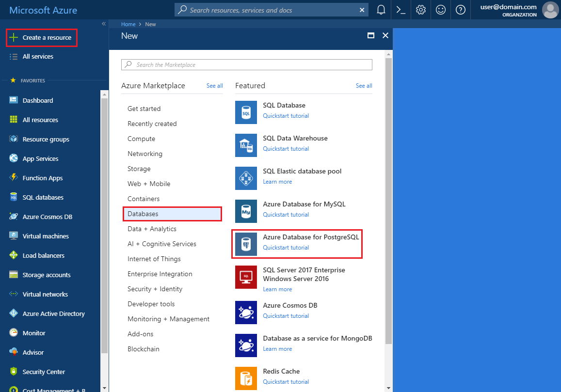Click the Virtual machines monitor icon
This screenshot has height=392, width=561.
(x=14, y=235)
